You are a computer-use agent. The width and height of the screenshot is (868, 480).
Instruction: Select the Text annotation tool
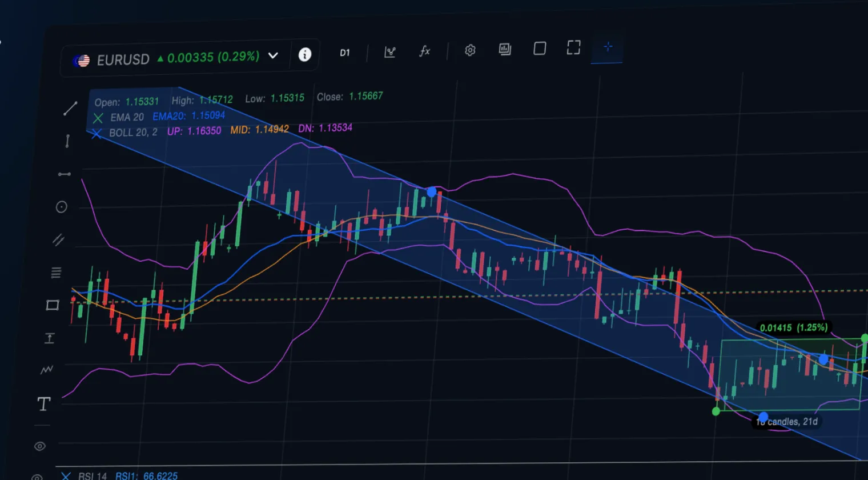(x=43, y=404)
